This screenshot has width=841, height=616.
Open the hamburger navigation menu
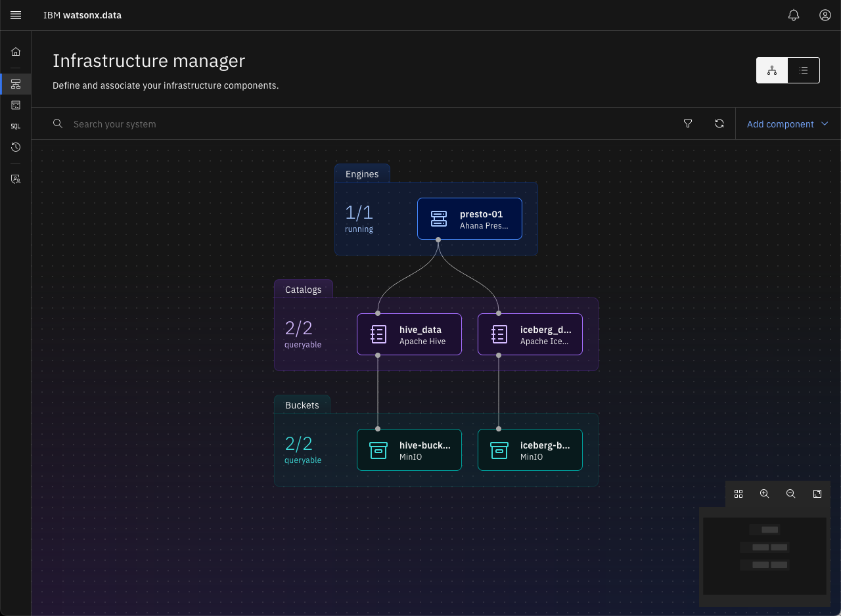point(16,15)
